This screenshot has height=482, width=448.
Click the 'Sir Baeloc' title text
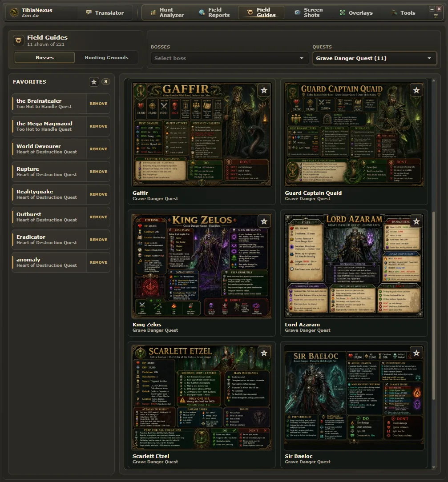point(299,456)
